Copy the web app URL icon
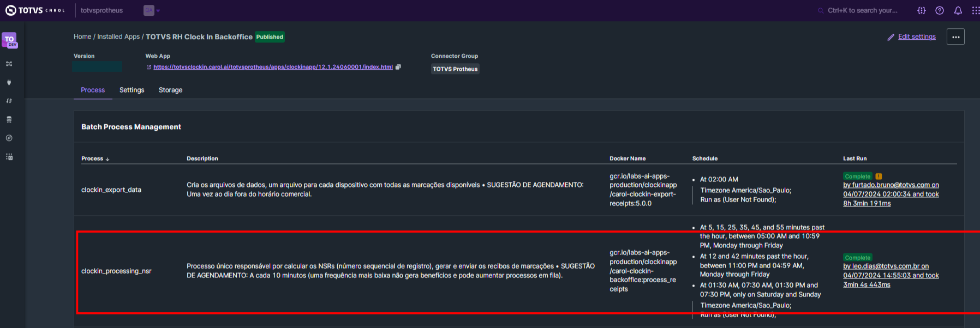The height and width of the screenshot is (328, 980). [398, 67]
